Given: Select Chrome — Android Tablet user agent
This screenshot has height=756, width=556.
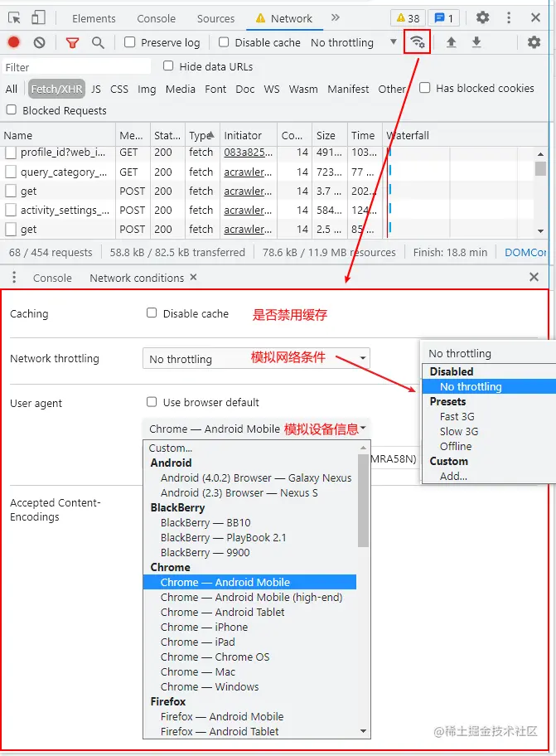Looking at the screenshot, I should tap(223, 613).
